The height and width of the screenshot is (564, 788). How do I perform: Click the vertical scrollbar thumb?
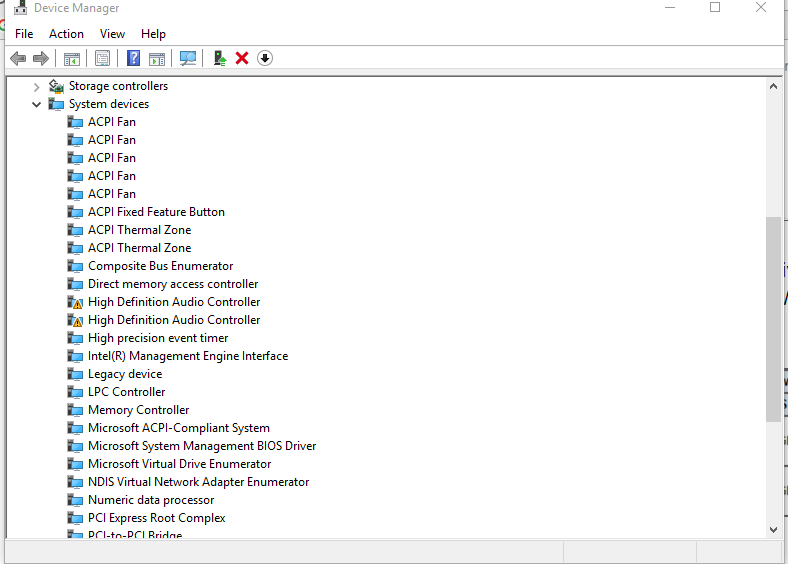(773, 319)
